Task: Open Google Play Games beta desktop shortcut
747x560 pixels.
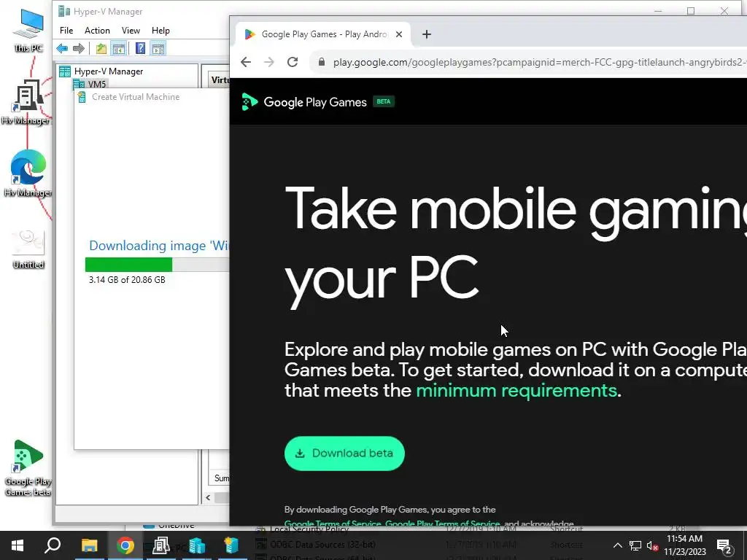Action: coord(28,467)
